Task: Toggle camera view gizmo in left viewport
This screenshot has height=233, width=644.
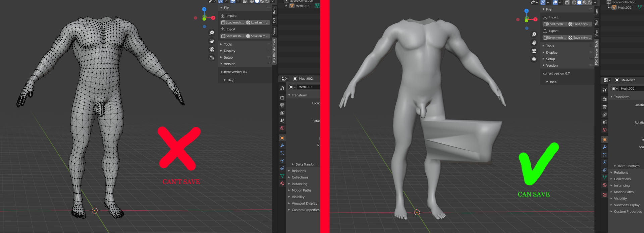Action: click(212, 49)
